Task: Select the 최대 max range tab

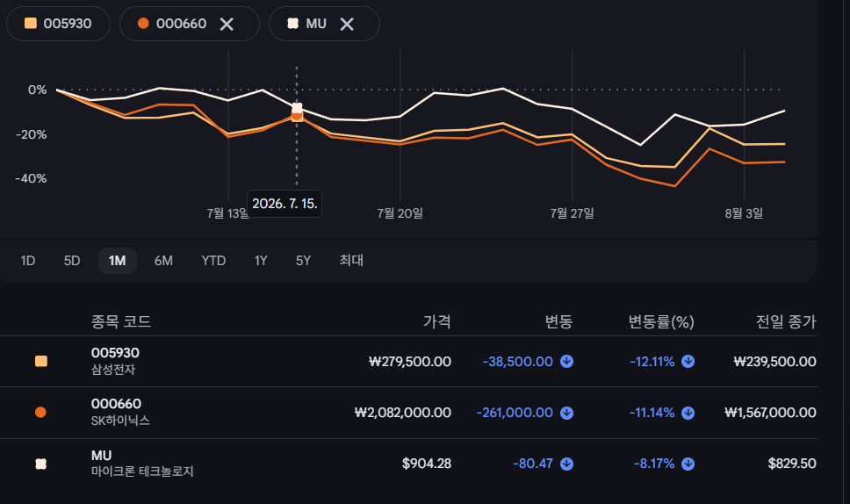Action: pyautogui.click(x=351, y=261)
